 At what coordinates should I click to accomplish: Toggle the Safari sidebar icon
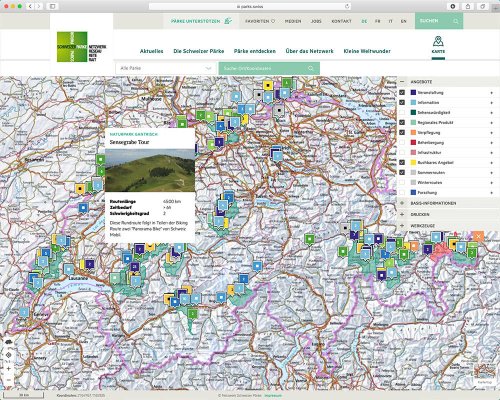pos(53,6)
